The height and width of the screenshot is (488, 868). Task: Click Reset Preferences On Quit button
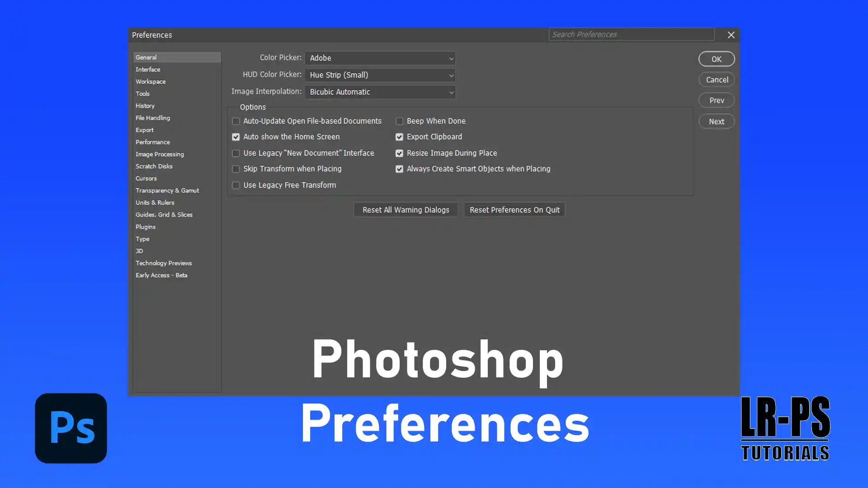[x=514, y=209]
